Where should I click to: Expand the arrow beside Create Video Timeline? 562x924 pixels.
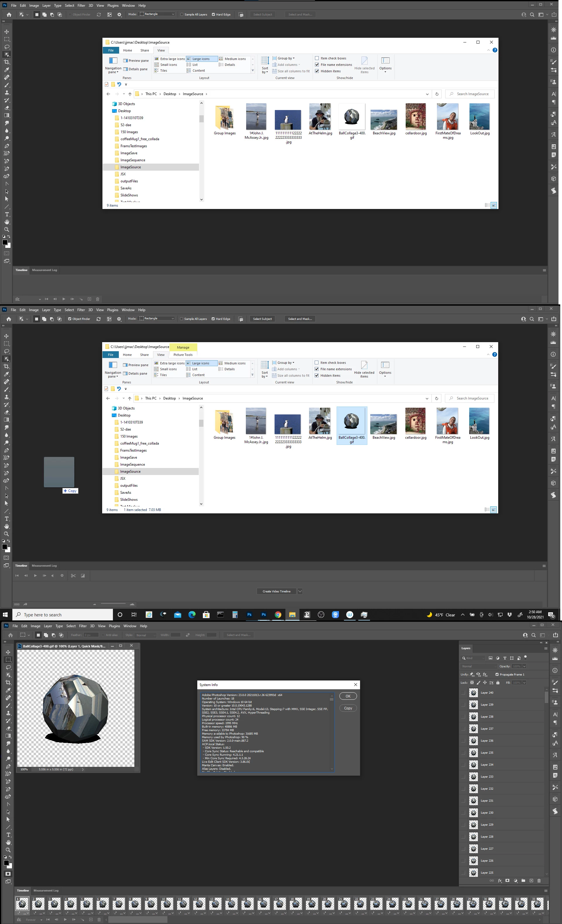tap(299, 592)
